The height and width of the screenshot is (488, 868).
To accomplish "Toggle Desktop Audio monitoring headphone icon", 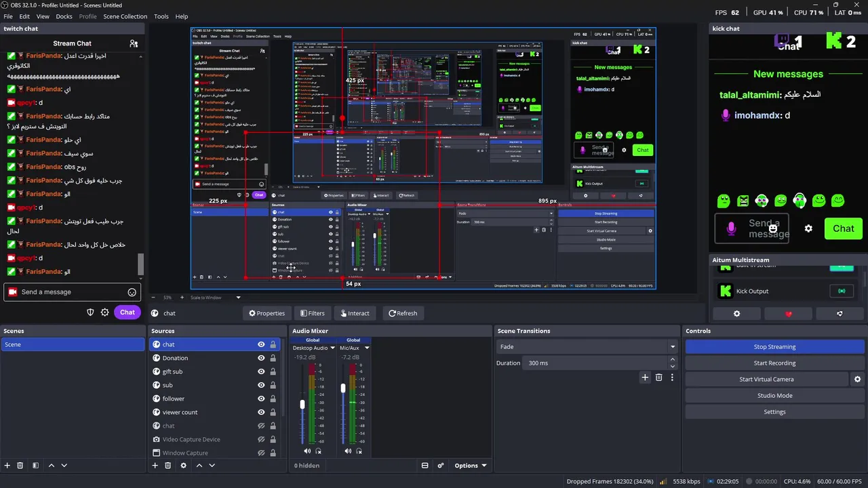I will [x=319, y=451].
